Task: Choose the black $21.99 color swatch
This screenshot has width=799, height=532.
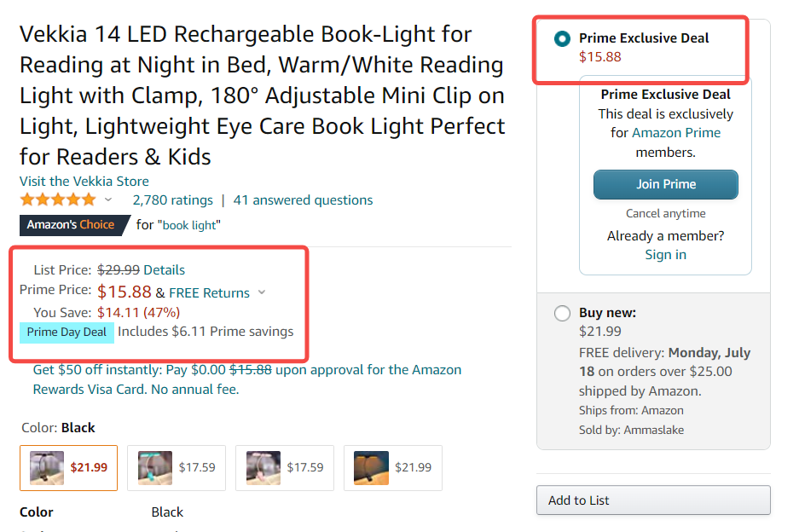Action: point(68,467)
